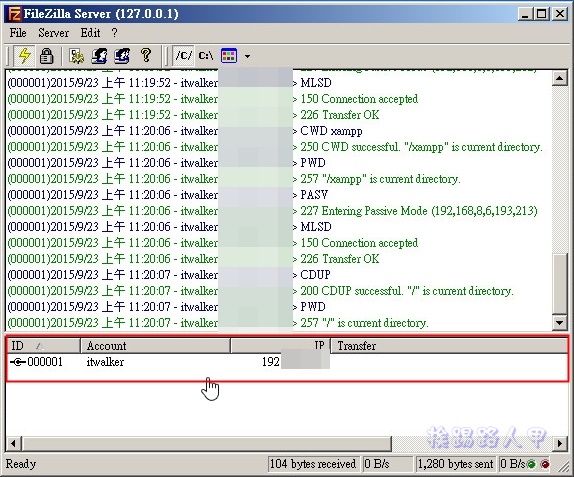
Task: Open the Server menu
Action: click(53, 33)
